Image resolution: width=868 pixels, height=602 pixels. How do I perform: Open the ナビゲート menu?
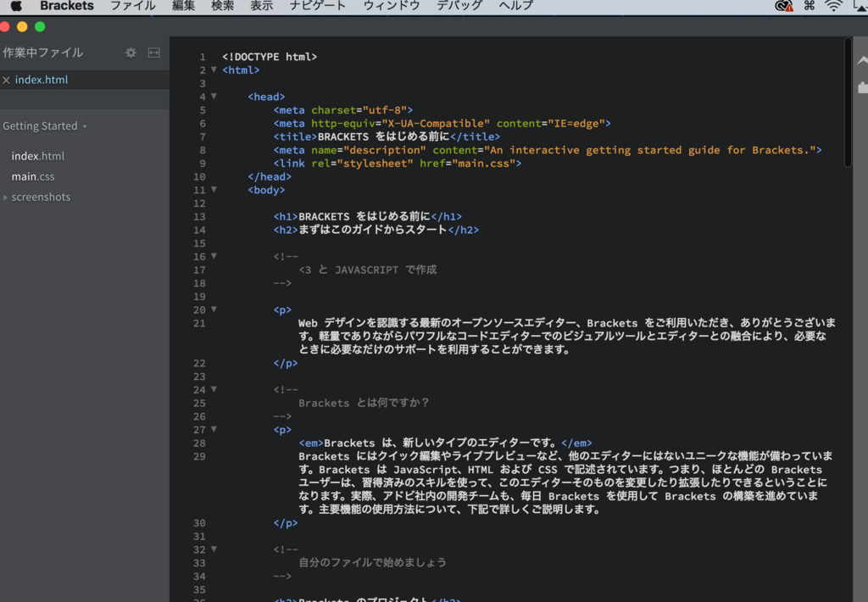coord(318,6)
